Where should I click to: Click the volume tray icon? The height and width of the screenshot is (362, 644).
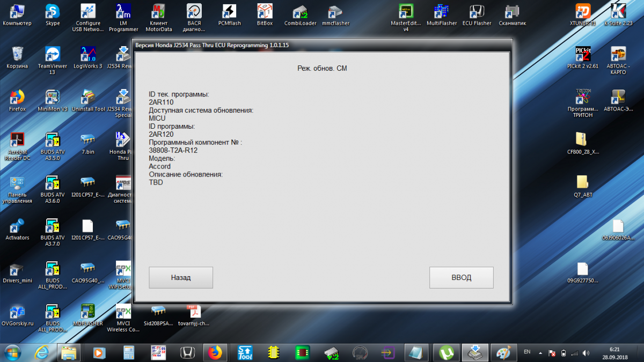(x=586, y=353)
